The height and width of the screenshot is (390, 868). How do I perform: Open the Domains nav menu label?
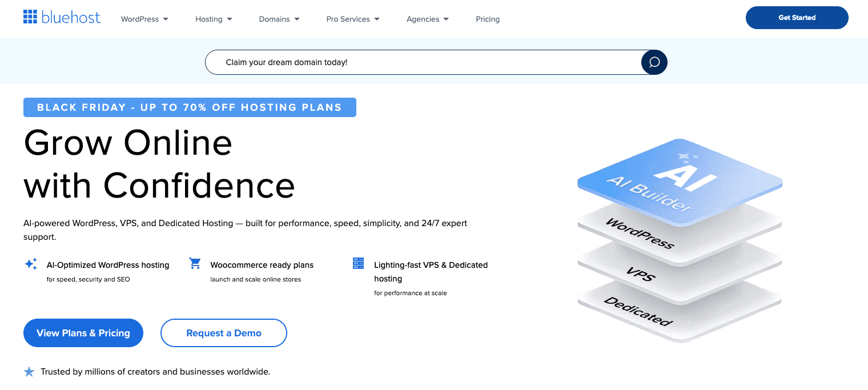tap(275, 19)
